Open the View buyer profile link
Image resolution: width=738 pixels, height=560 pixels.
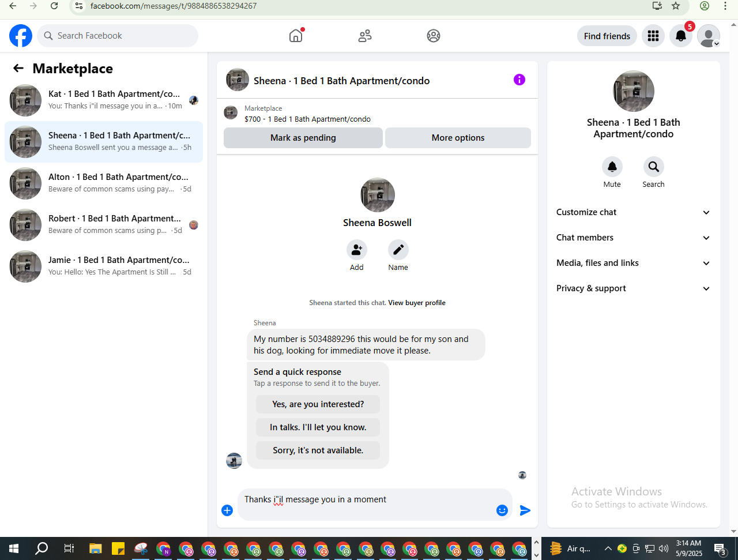point(417,303)
